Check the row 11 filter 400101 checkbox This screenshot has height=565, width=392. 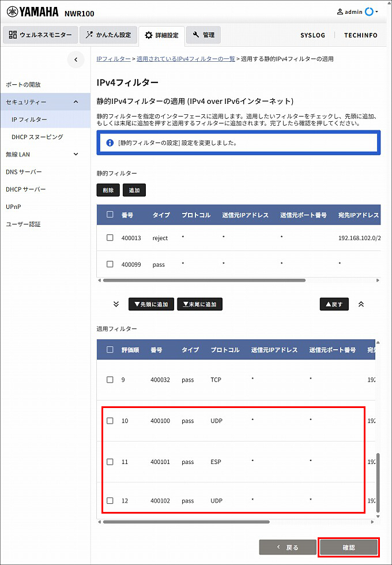click(x=110, y=462)
